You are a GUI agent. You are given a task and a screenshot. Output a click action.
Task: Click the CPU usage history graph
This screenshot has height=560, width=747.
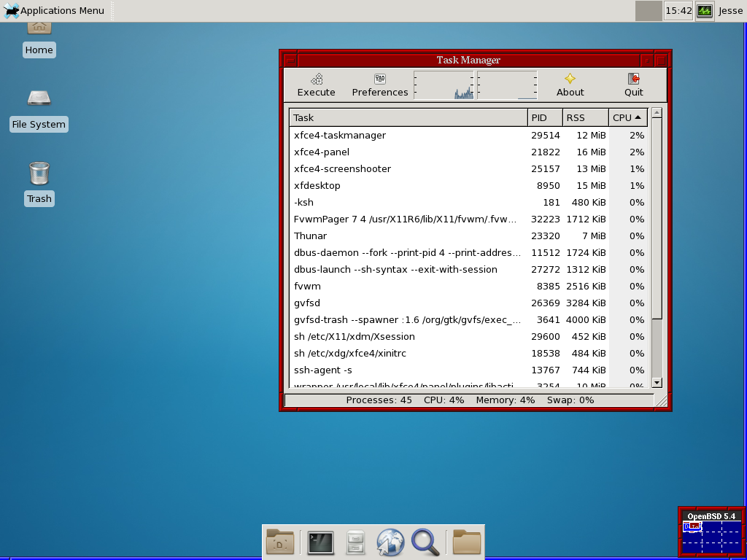tap(444, 85)
